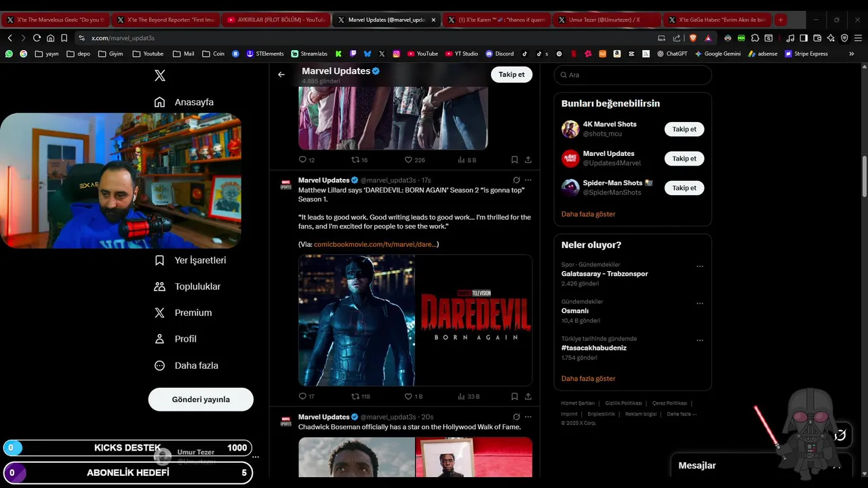
Task: Open the Streamlabs bookmark
Action: 309,54
